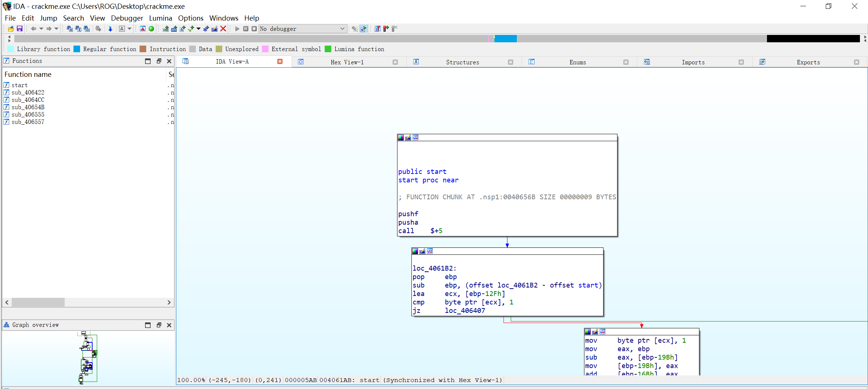The image size is (868, 389).
Task: Click the Lumina function green legend swatch
Action: point(328,49)
